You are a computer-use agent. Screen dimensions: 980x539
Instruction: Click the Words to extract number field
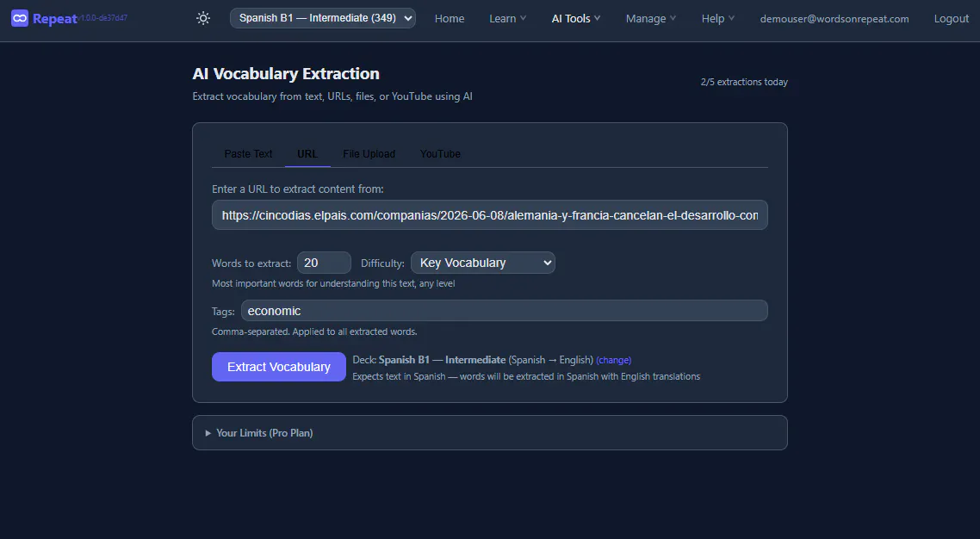(x=324, y=263)
